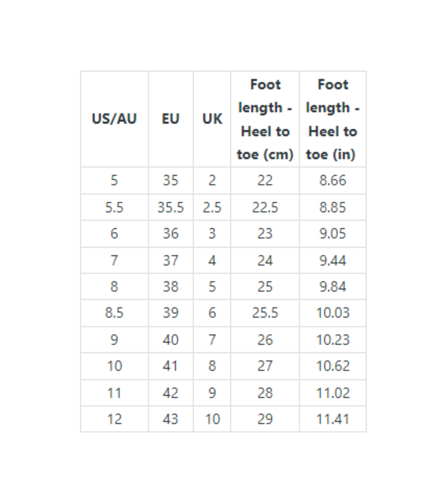Viewport: 448px width, 504px height.
Task: Click the 22.5 cm foot length cell
Action: (265, 207)
